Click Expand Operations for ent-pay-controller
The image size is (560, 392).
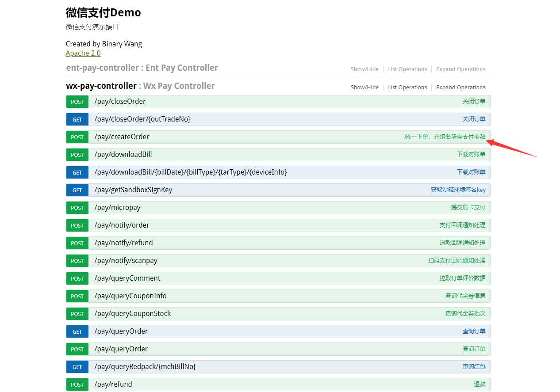point(461,69)
